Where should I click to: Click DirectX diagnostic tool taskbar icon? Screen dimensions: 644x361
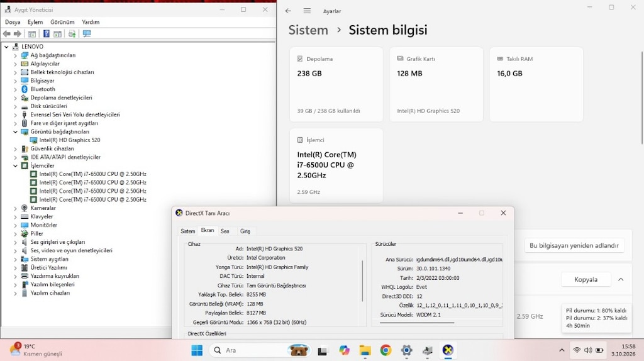pyautogui.click(x=448, y=350)
